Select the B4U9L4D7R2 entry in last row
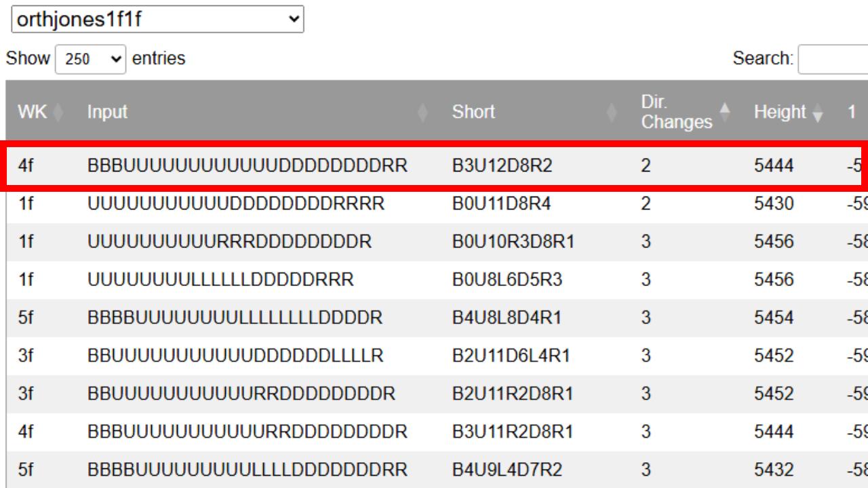The width and height of the screenshot is (868, 488). (507, 469)
